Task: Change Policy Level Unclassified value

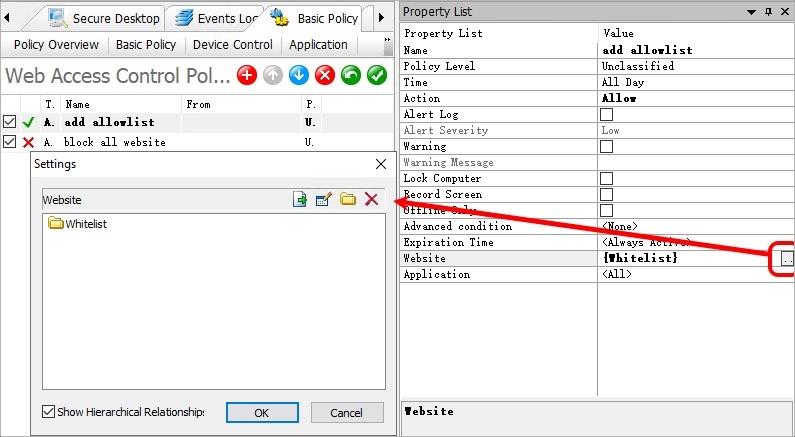Action: [x=696, y=66]
